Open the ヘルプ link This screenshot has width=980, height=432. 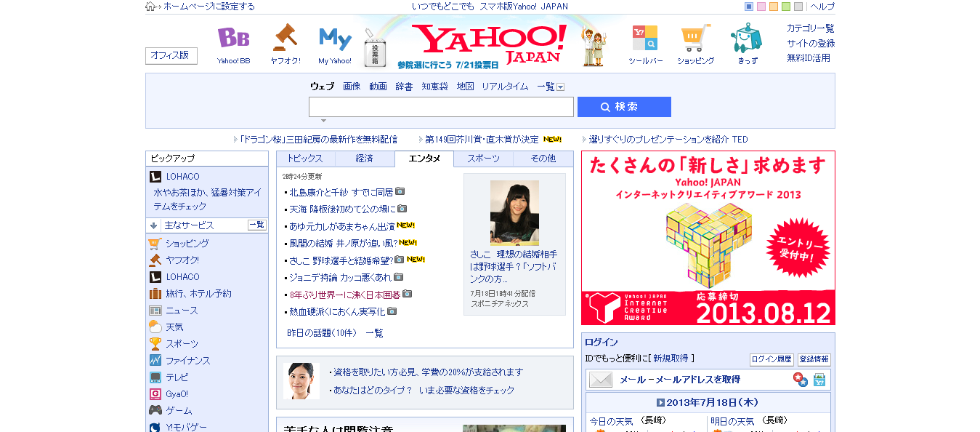coord(822,7)
